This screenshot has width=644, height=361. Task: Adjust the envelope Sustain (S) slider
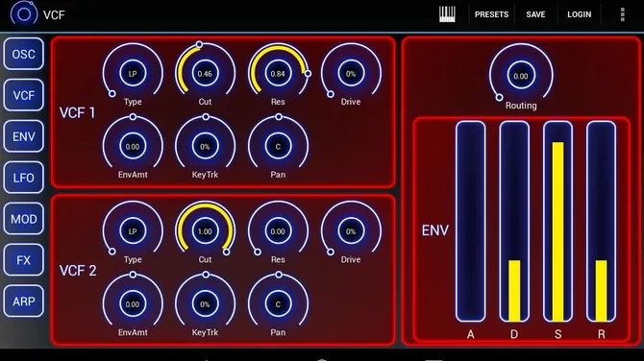pyautogui.click(x=557, y=222)
